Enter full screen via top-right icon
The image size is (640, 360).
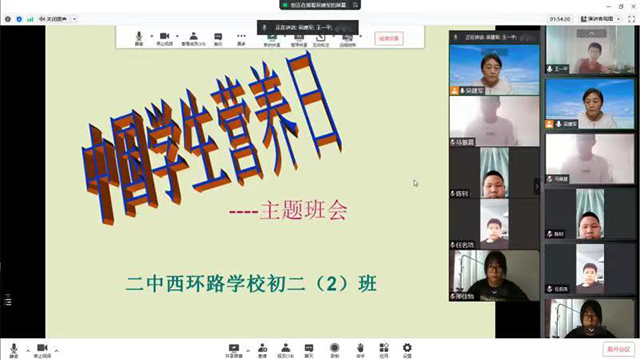631,19
